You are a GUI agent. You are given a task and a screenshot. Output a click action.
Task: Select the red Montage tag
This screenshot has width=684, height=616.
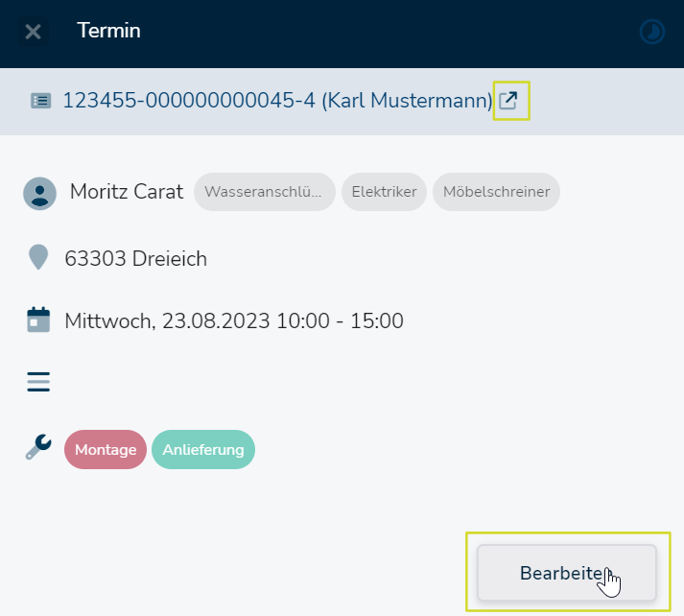pyautogui.click(x=106, y=449)
